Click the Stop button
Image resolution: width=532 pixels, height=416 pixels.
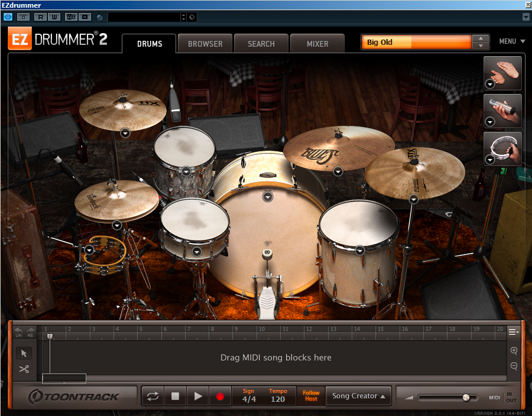pyautogui.click(x=175, y=396)
